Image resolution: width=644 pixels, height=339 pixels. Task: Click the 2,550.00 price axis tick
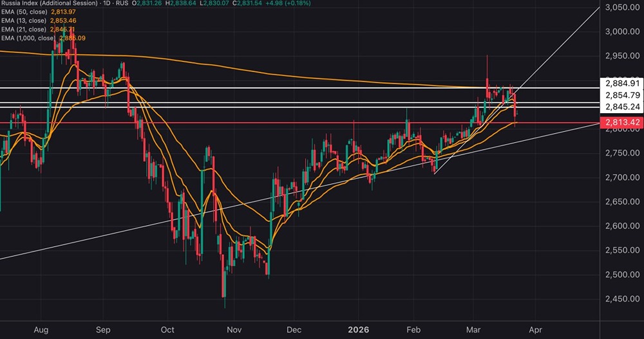point(623,250)
